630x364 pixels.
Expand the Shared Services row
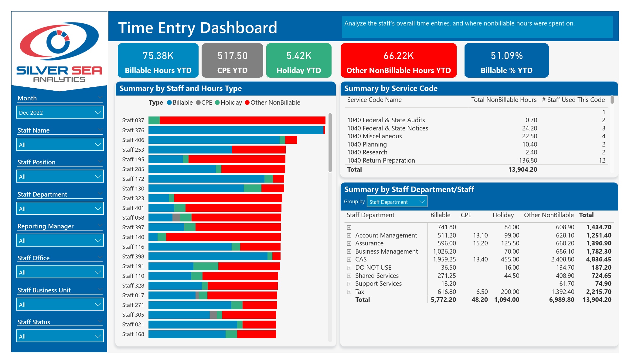[349, 276]
